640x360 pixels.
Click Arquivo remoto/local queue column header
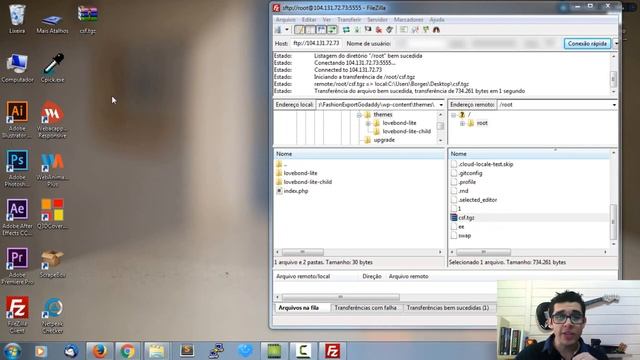click(303, 277)
